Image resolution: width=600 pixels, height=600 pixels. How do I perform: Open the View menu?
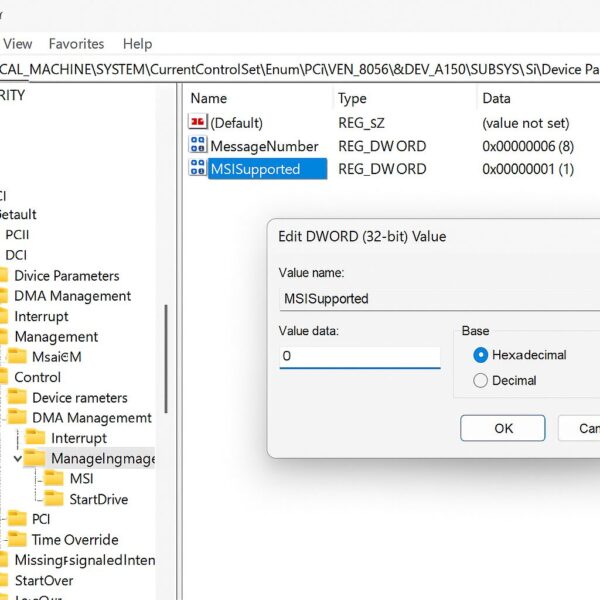17,44
